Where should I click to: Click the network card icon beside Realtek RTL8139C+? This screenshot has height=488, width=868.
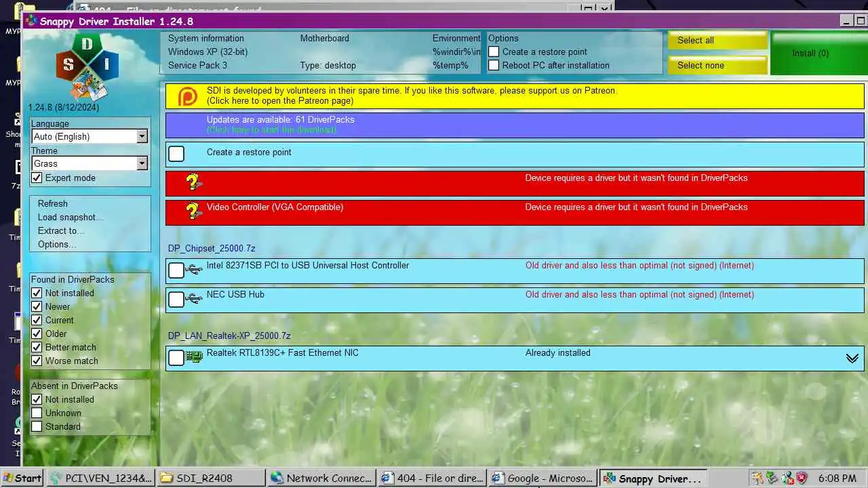[x=194, y=357]
